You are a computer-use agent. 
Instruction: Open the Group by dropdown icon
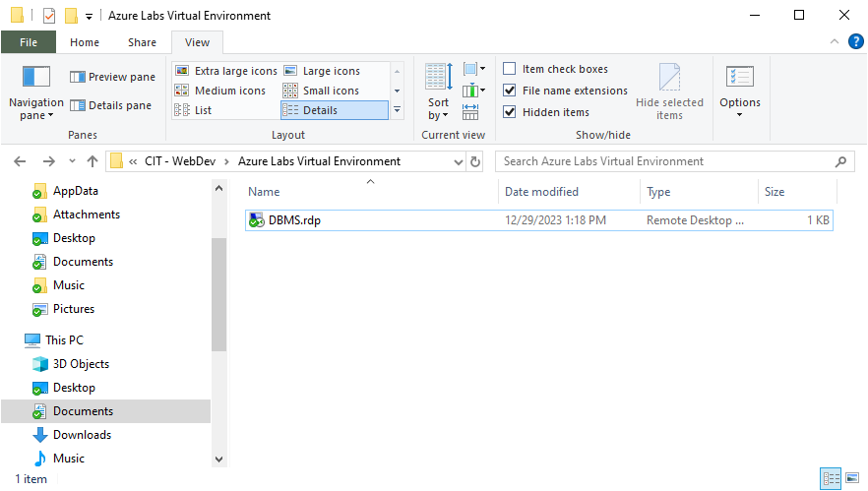[474, 69]
